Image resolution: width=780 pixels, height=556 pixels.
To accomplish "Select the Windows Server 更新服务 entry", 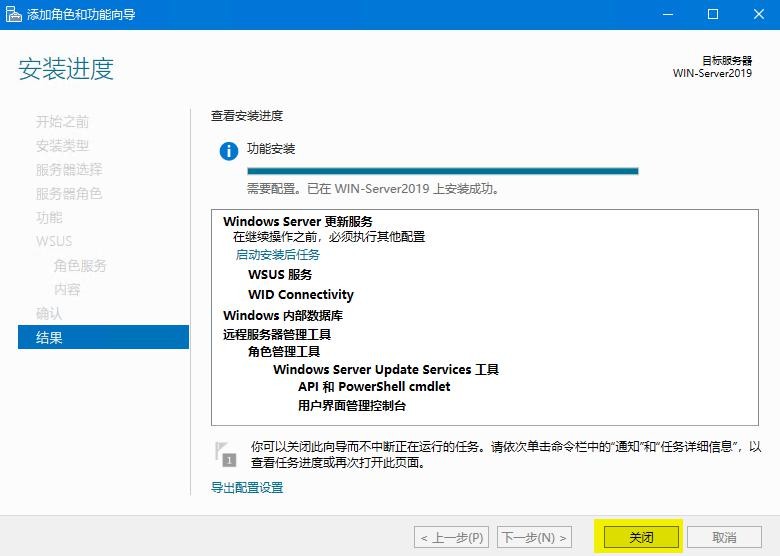I will [297, 221].
